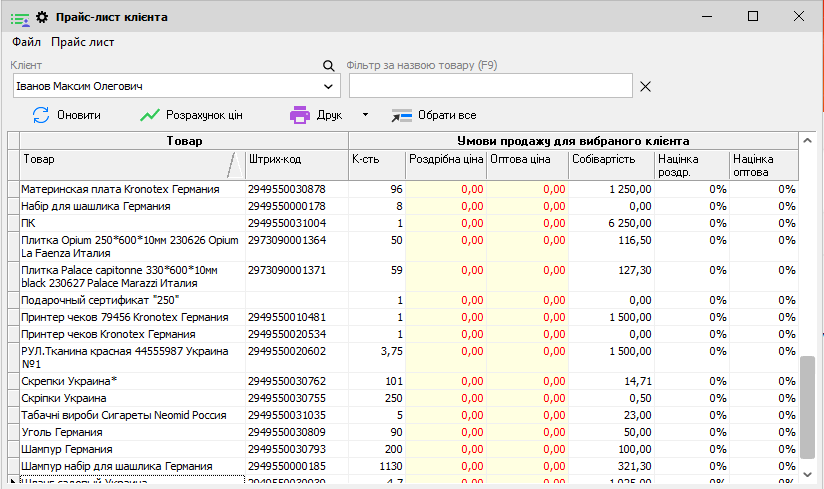Click the Друк printer icon
This screenshot has height=489, width=824.
point(300,115)
